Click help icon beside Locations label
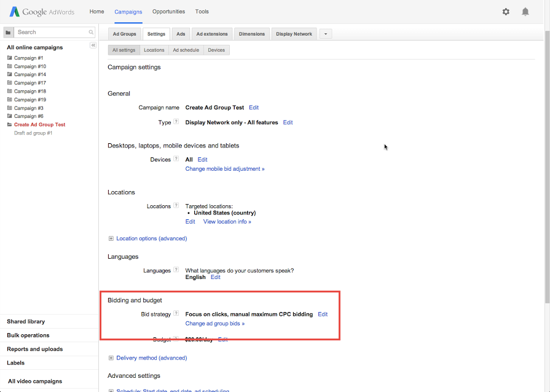Viewport: 550px width, 392px height. pos(176,206)
